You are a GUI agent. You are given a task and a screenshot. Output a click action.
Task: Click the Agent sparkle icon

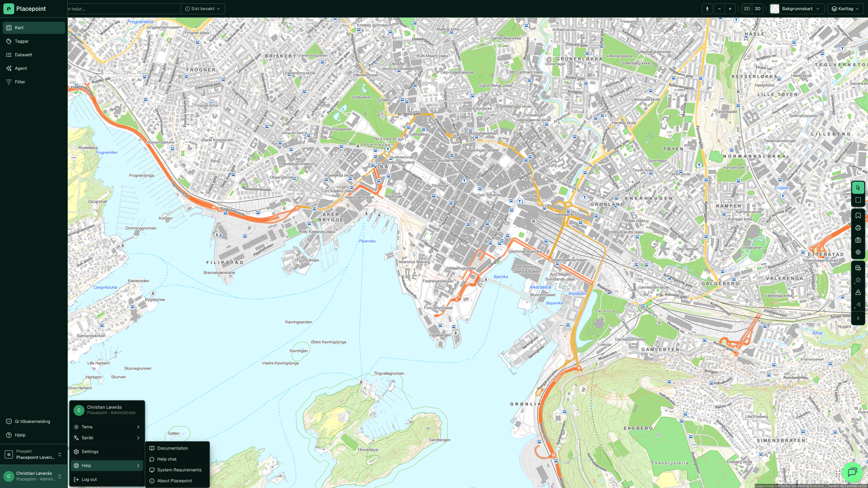click(9, 68)
